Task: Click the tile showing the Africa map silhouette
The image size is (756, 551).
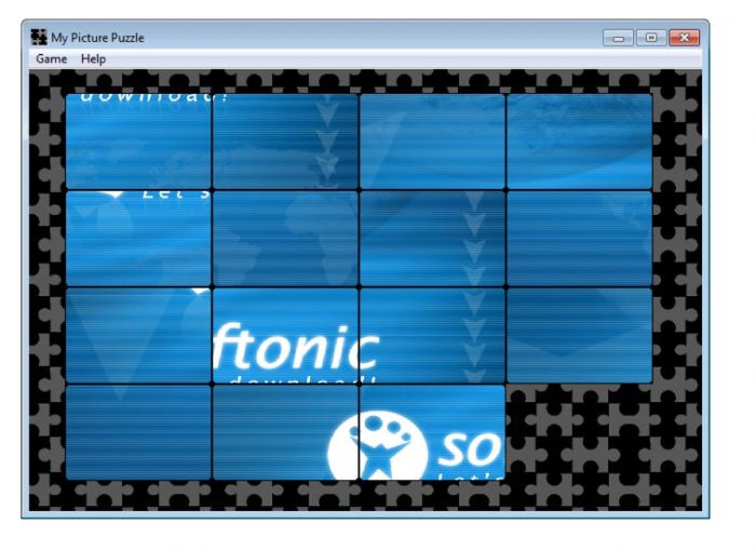Action: (x=285, y=239)
